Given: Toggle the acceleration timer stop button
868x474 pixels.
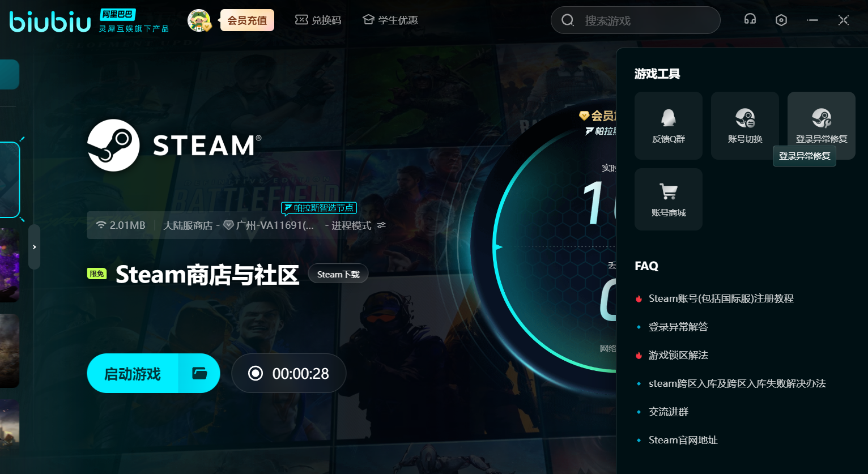Looking at the screenshot, I should (256, 373).
